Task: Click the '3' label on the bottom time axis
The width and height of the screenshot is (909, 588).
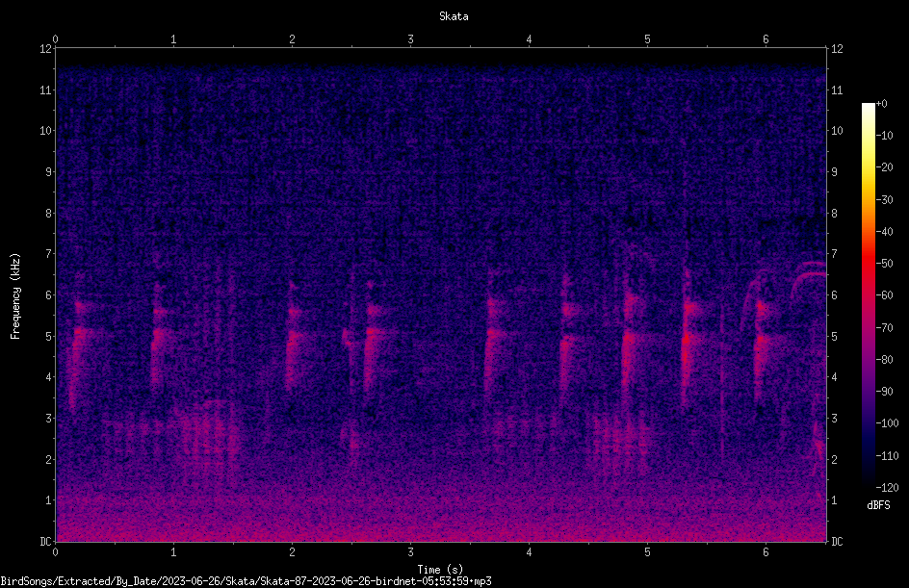Action: (410, 552)
